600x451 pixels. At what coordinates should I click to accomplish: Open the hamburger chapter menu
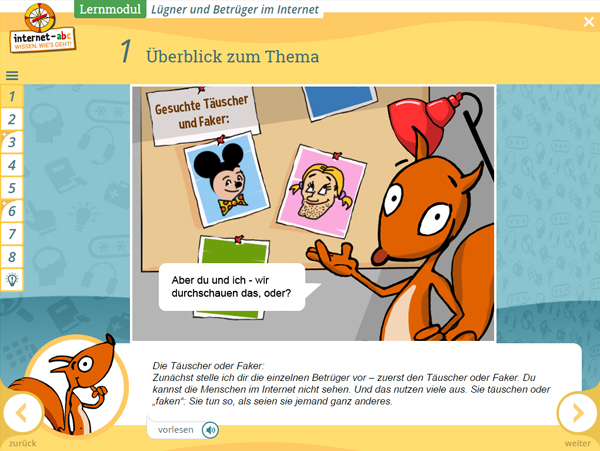[x=12, y=75]
